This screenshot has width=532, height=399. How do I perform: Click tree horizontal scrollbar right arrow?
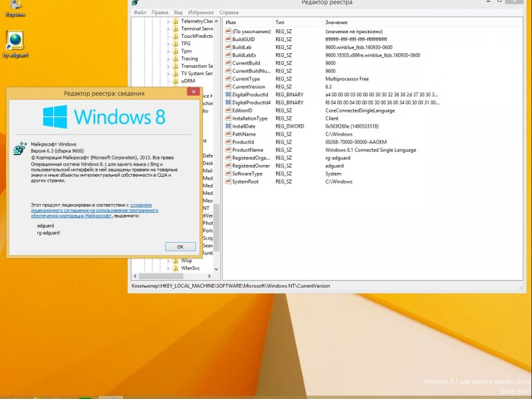[x=209, y=276]
